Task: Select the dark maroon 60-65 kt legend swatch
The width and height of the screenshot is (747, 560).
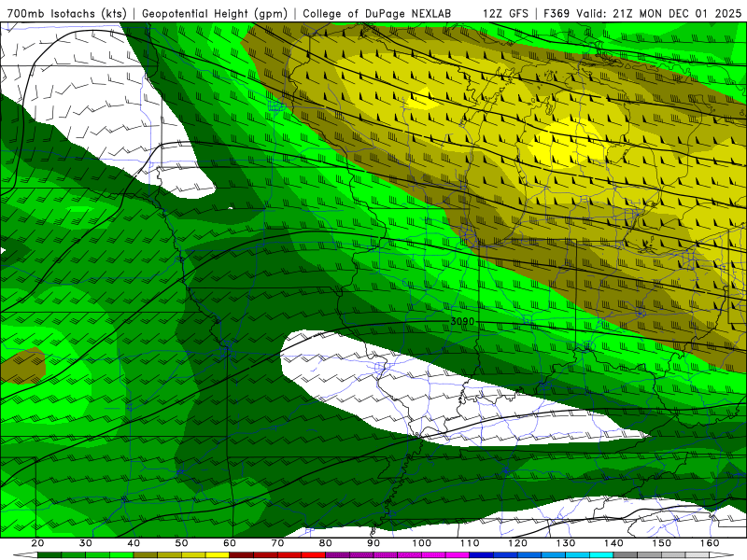Action: coord(242,555)
